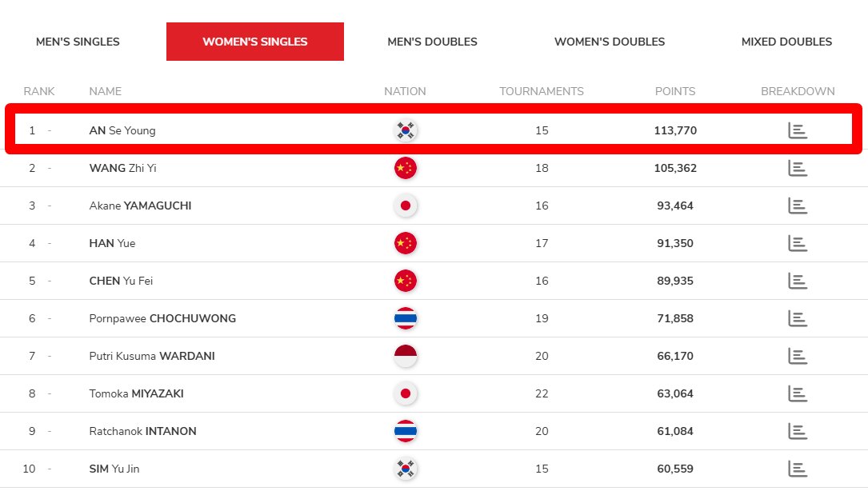
Task: Open Tomoka Miyazaki's breakdown chart icon
Action: (798, 393)
